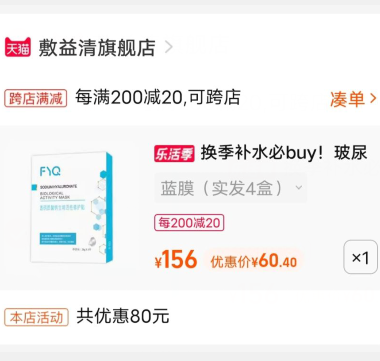Tap the FYQ logo on product box
Screen dimensions: 380x361
click(x=50, y=171)
